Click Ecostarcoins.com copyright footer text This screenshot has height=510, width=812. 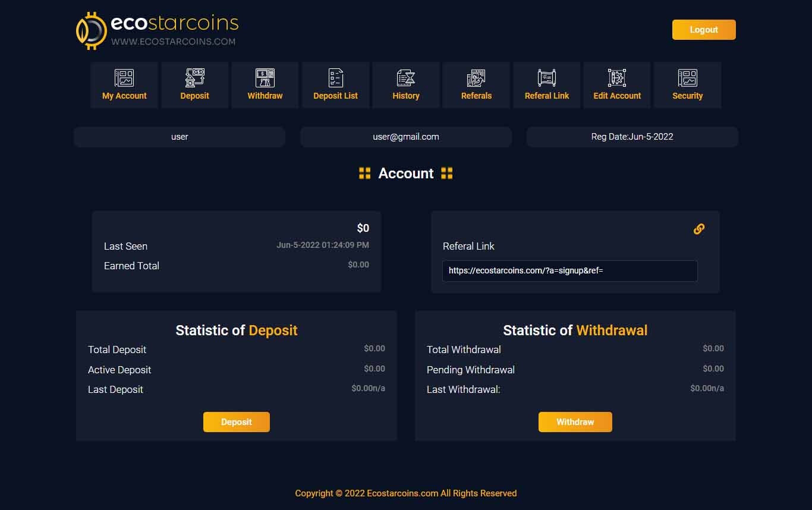pos(406,493)
